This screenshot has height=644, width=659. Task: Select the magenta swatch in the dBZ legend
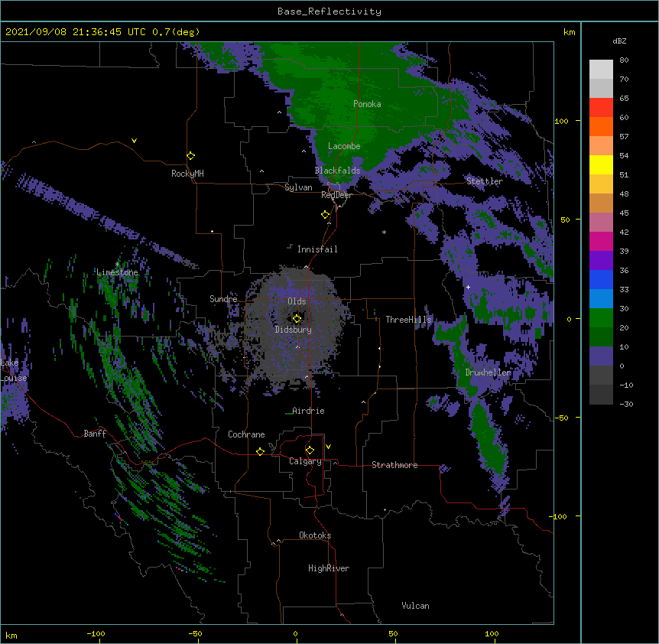[601, 241]
